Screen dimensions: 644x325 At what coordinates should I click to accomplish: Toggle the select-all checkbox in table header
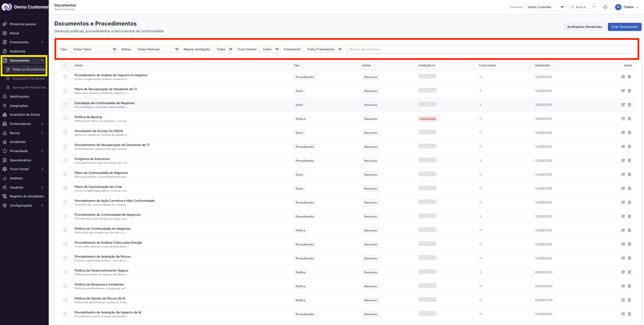pyautogui.click(x=65, y=65)
